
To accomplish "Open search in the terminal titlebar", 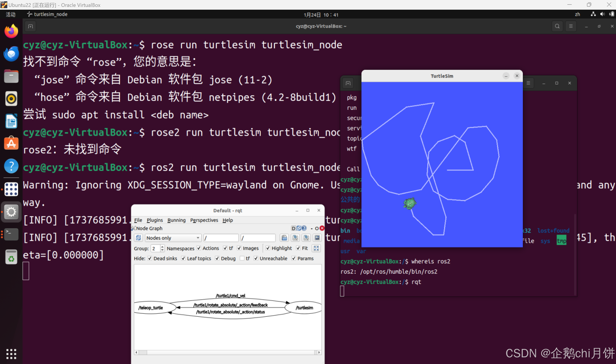I will 557,26.
